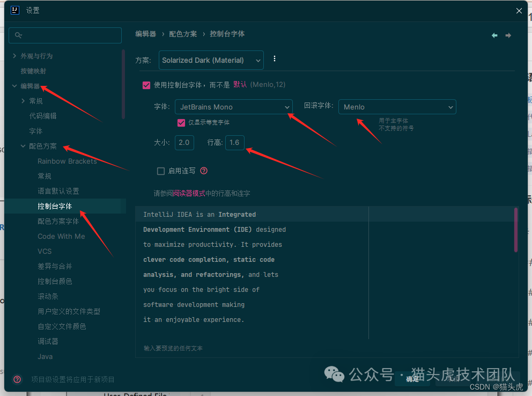Screen dimensions: 532x396
Task: Click the bottom-left help question icon
Action: pos(17,379)
